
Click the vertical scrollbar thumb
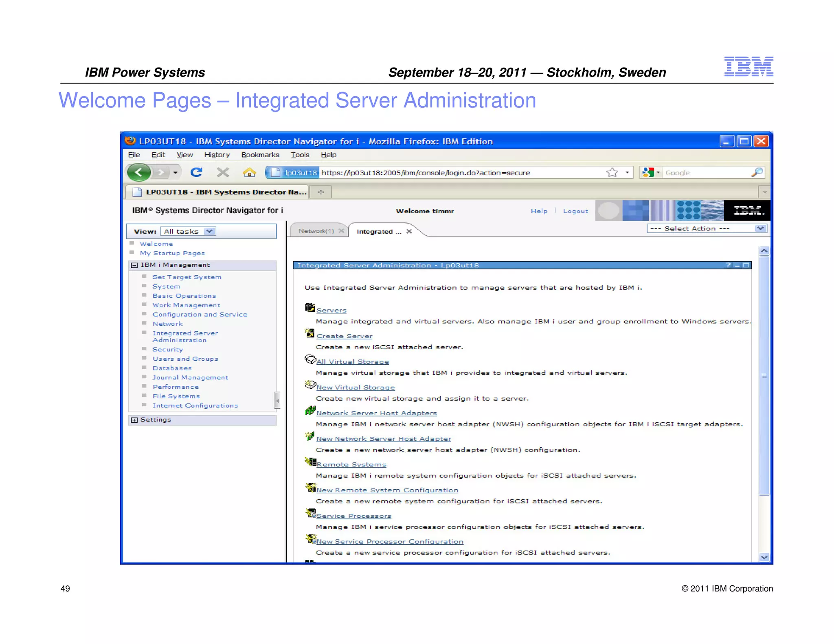tap(764, 375)
